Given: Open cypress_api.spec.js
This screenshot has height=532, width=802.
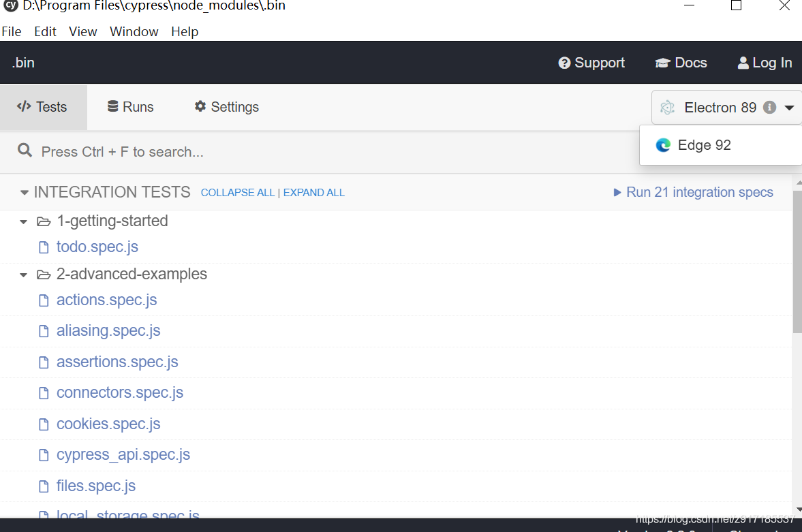Looking at the screenshot, I should pos(123,455).
